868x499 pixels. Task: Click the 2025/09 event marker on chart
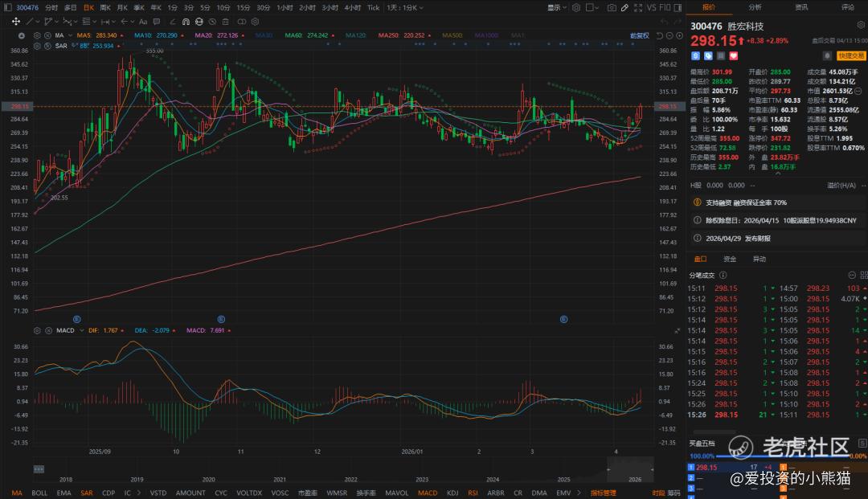click(77, 319)
